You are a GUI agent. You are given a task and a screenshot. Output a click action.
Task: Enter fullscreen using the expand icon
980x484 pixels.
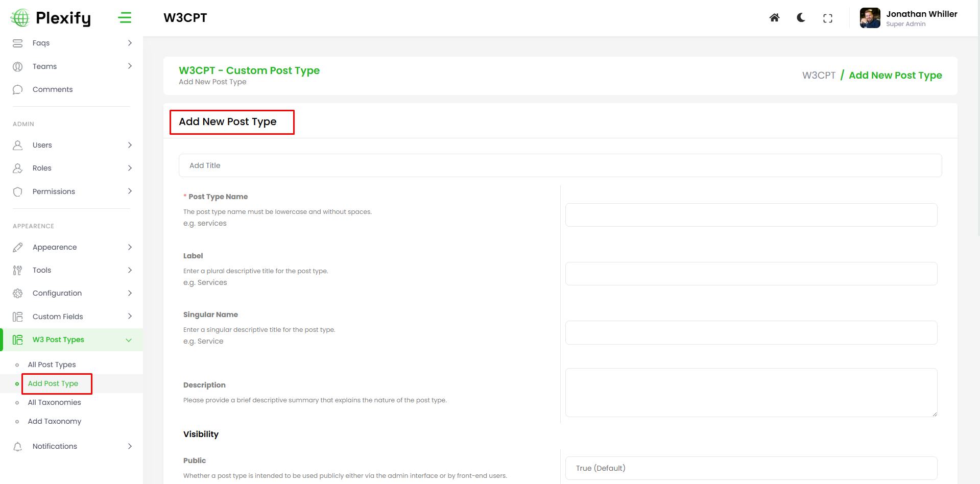(x=827, y=18)
